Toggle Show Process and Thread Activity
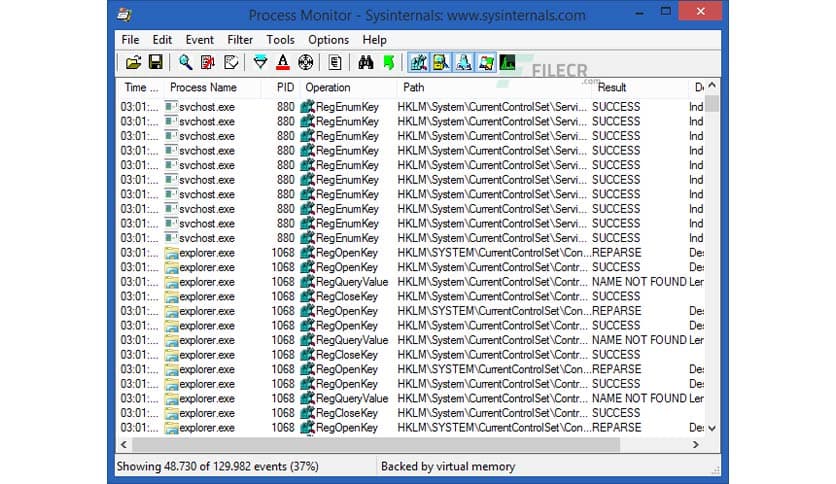The height and width of the screenshot is (484, 836). (x=486, y=62)
